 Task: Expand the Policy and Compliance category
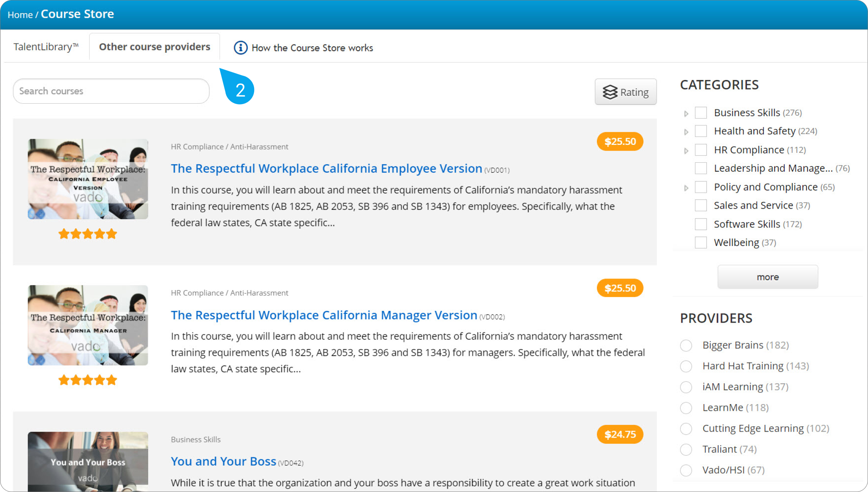pos(686,188)
